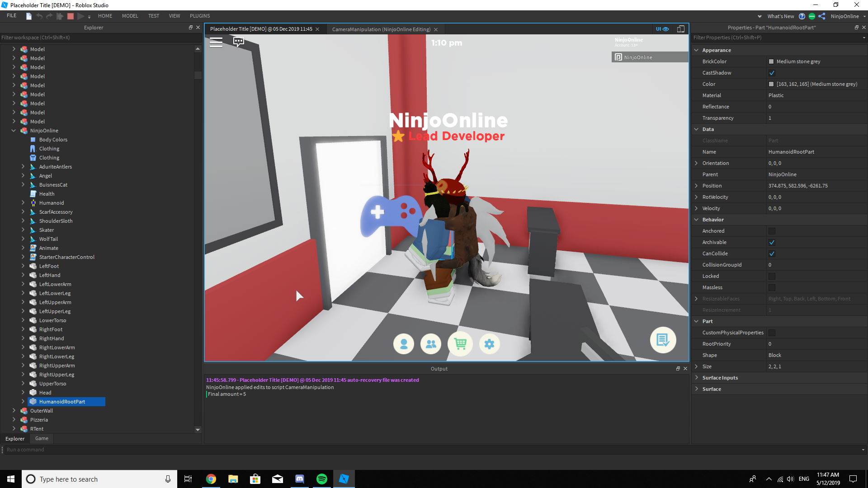Image resolution: width=868 pixels, height=488 pixels.
Task: Open the MODEL ribbon tab
Action: click(130, 16)
